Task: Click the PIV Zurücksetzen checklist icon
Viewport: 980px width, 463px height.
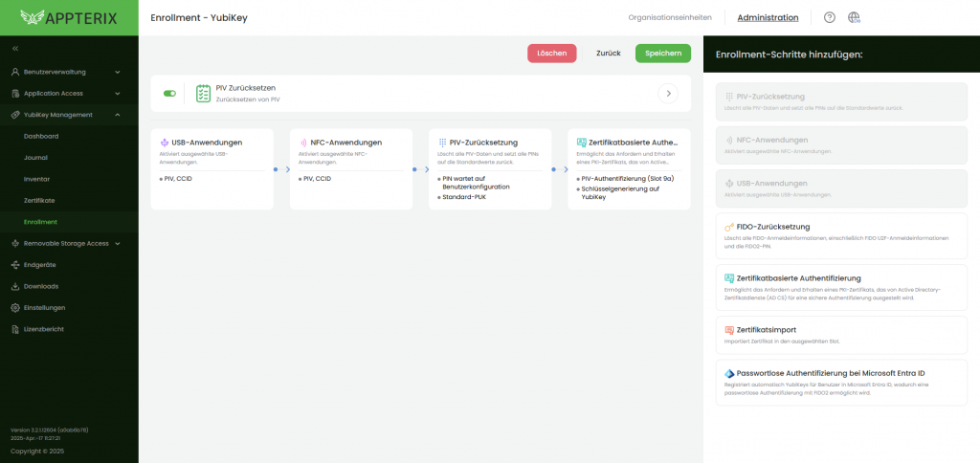Action: pos(203,93)
